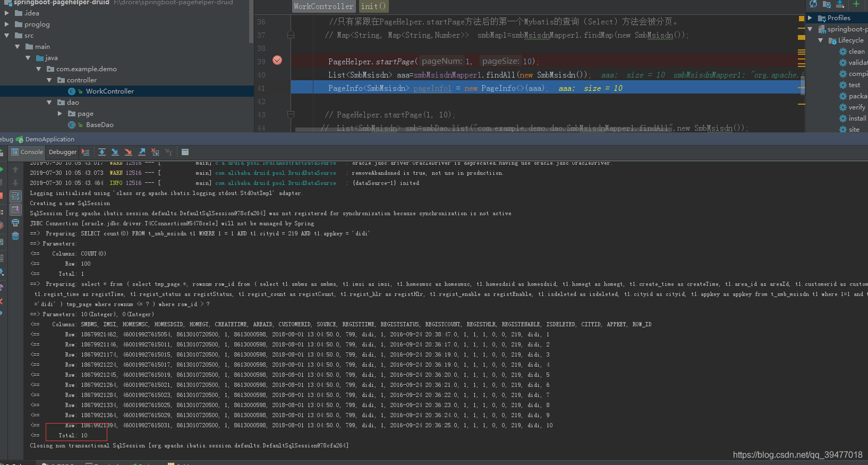Click the DemoApplication spring run icon

point(20,139)
